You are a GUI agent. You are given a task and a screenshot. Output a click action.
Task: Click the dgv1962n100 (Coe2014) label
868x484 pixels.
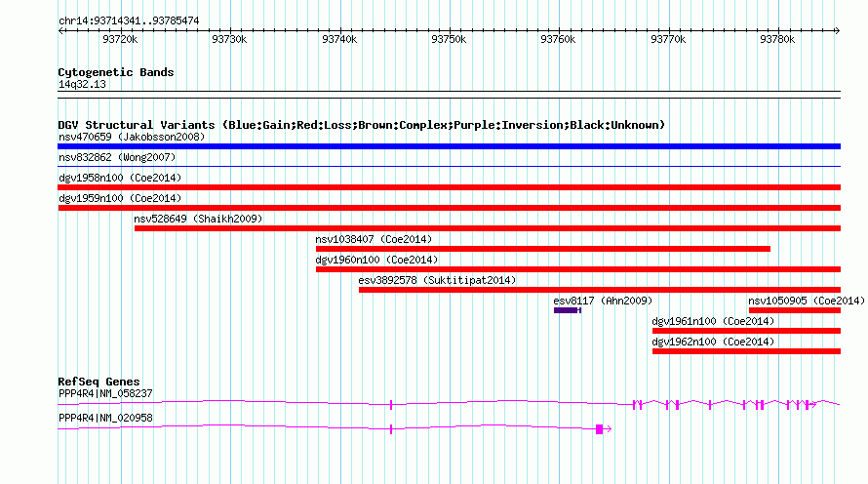713,342
